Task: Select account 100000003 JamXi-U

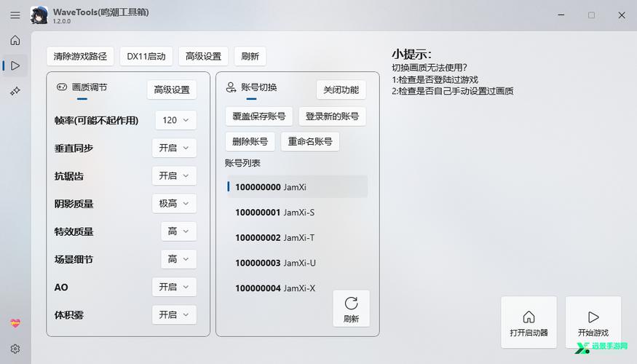Action: pyautogui.click(x=297, y=263)
